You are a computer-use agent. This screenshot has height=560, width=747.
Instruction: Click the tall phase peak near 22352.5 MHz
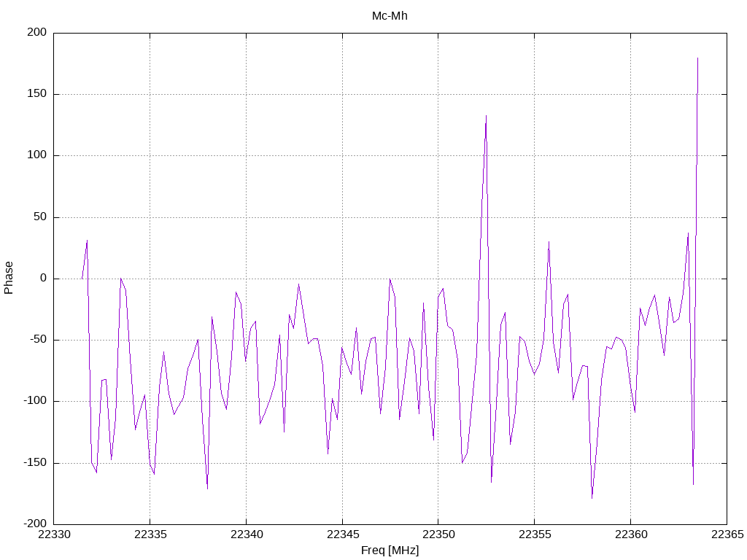(x=486, y=116)
